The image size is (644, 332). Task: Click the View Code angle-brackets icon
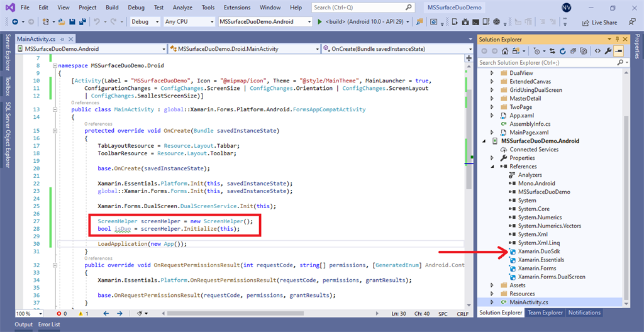pos(597,52)
